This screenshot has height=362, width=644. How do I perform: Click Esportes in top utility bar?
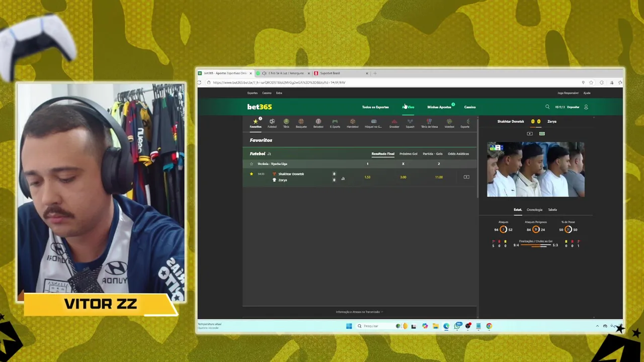tap(253, 93)
